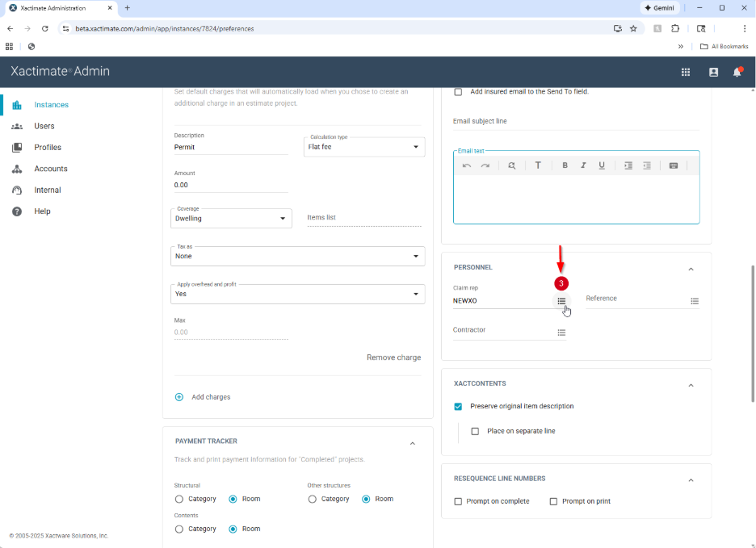Select Category for Structural payment tracker

click(x=178, y=499)
